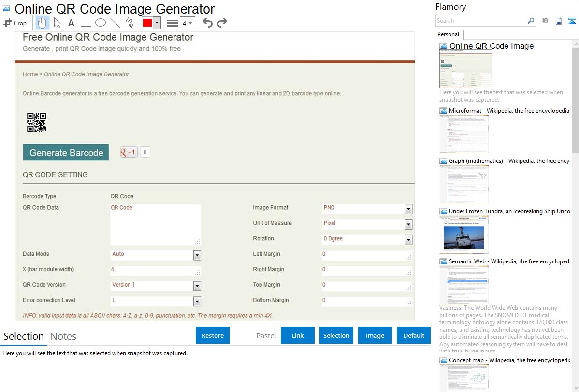This screenshot has width=579, height=392.
Task: Click the Google +1 button
Action: [129, 152]
